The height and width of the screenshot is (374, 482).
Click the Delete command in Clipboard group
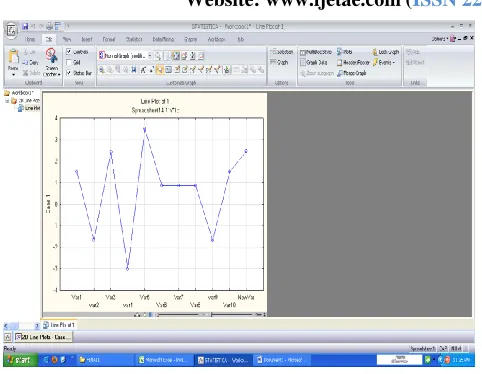[x=31, y=73]
